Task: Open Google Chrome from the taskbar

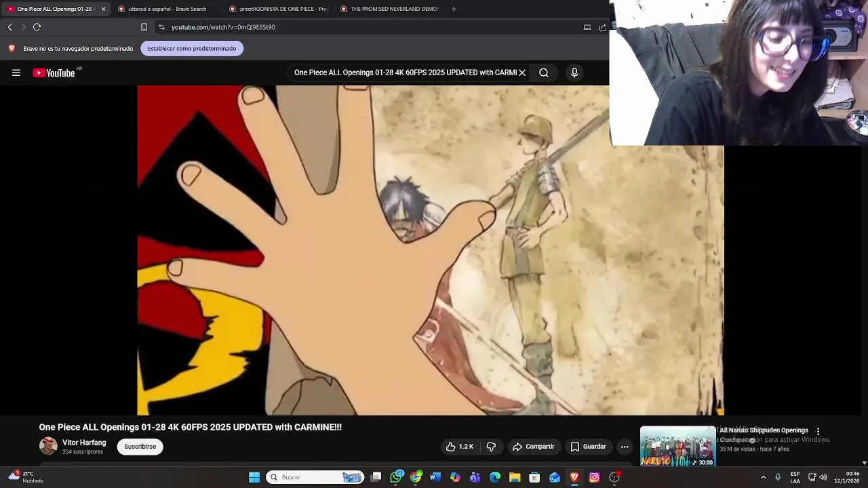Action: coord(416,477)
